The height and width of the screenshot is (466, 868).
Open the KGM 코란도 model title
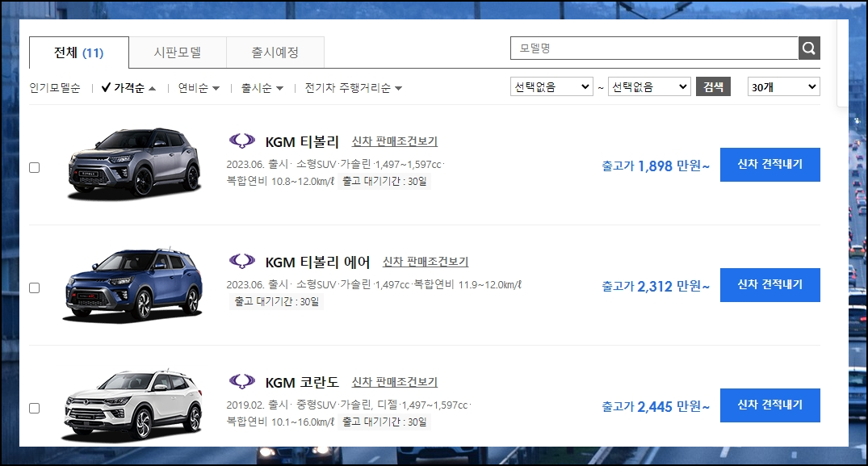coord(302,383)
